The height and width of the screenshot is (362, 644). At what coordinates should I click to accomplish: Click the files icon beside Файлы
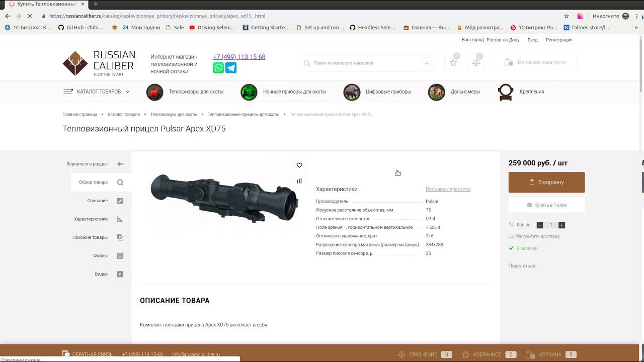120,256
